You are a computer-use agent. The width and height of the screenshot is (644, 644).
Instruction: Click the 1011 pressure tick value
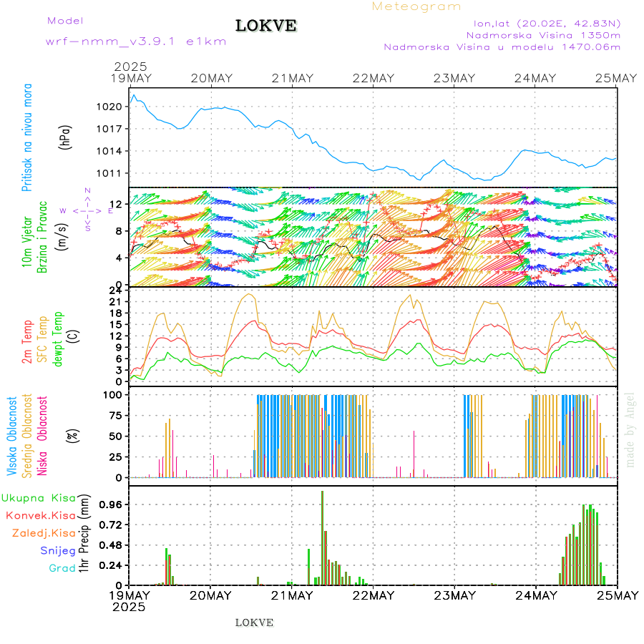pos(109,173)
